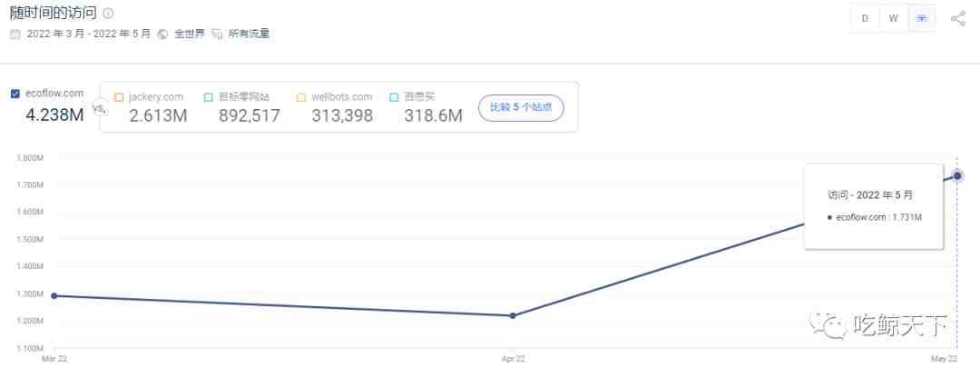Screen dimensions: 980x368
Task: Click the value 892,517
Action: pos(250,115)
